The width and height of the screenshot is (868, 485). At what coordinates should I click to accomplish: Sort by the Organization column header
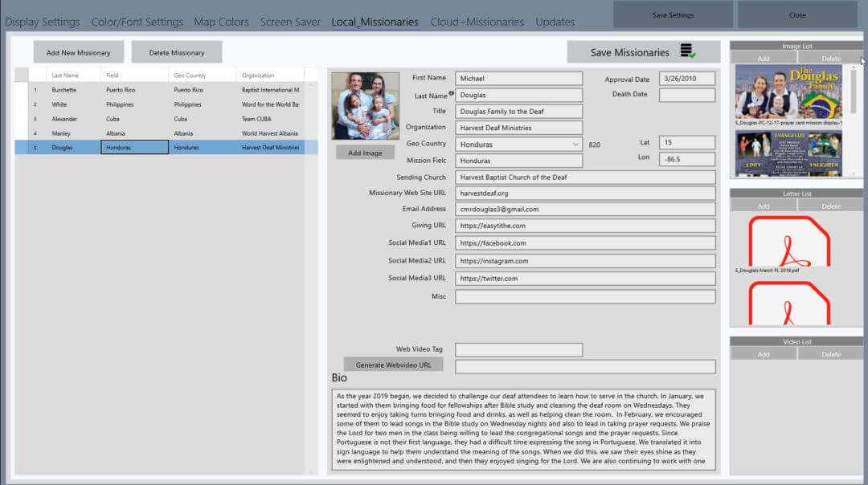point(258,75)
